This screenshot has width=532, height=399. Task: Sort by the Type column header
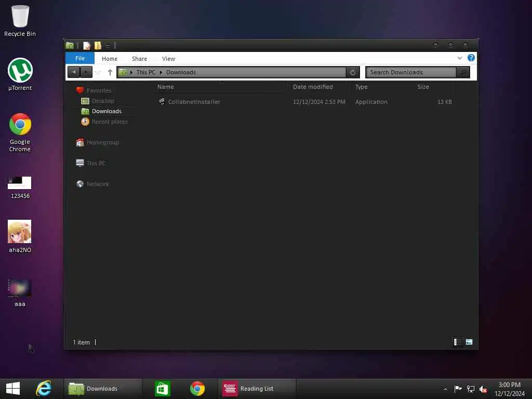[362, 87]
